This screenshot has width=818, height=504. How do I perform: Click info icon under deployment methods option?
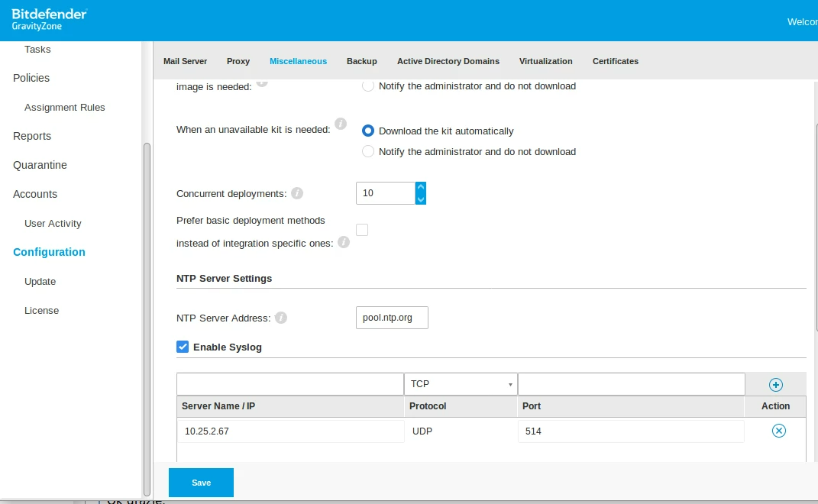[344, 244]
